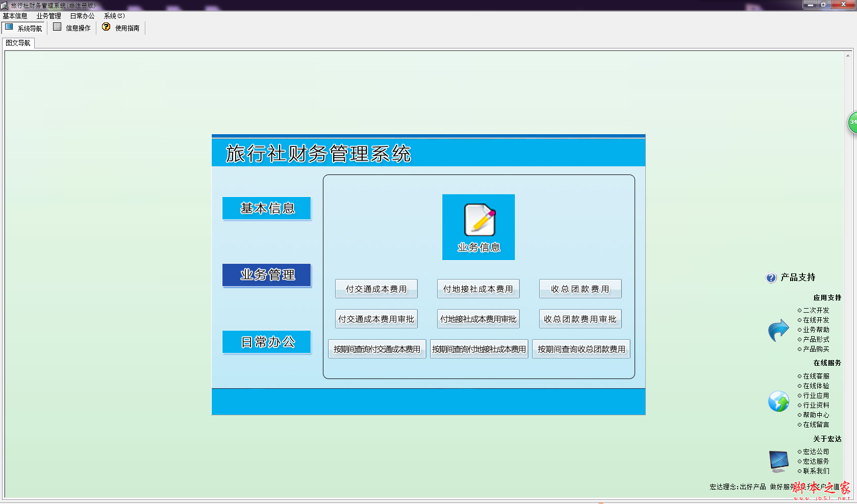The height and width of the screenshot is (504, 857).
Task: Open 按期间查询付地接社成本费用 query
Action: (x=478, y=349)
